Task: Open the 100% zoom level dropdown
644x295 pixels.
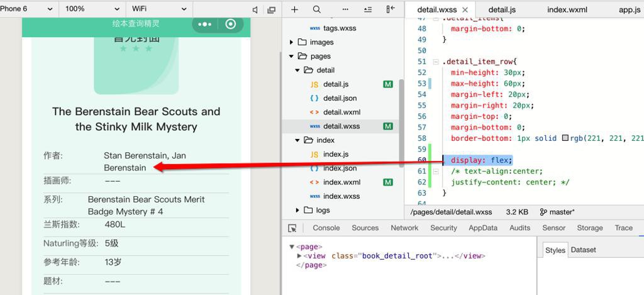Action: click(92, 9)
